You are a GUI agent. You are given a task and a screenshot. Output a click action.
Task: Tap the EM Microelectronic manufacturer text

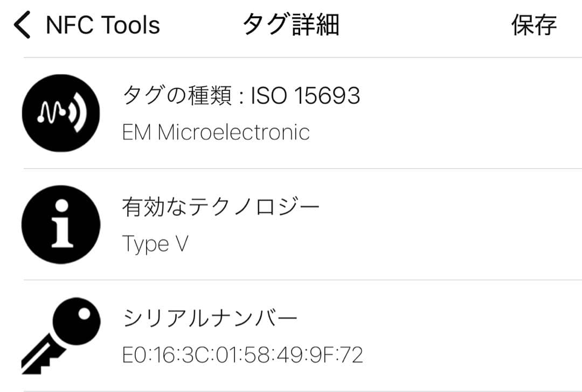215,132
